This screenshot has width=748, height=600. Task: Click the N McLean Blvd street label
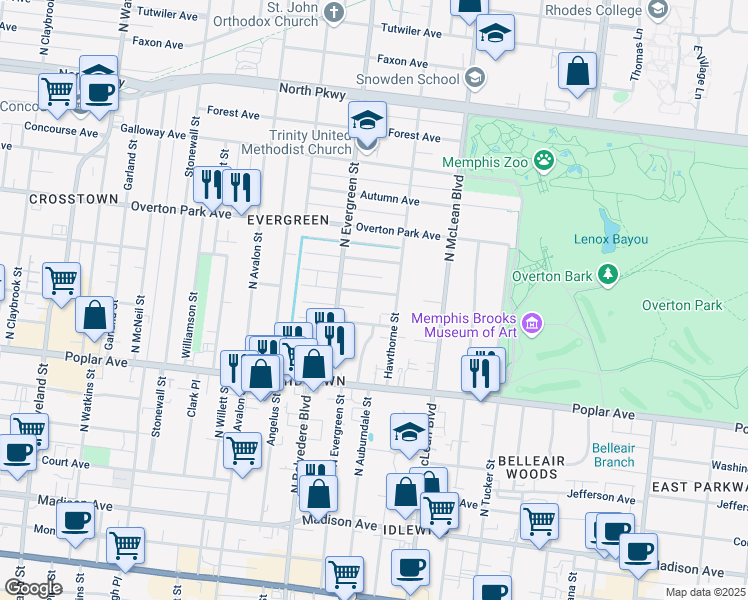tap(454, 218)
